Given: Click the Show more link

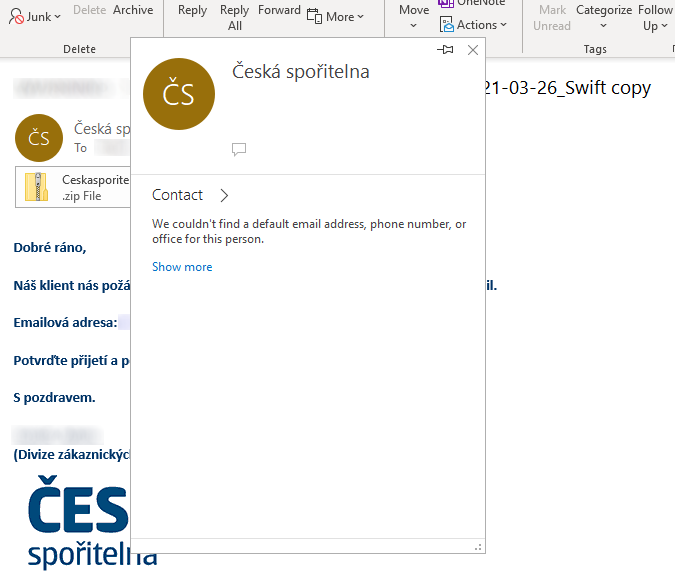Looking at the screenshot, I should coord(182,267).
